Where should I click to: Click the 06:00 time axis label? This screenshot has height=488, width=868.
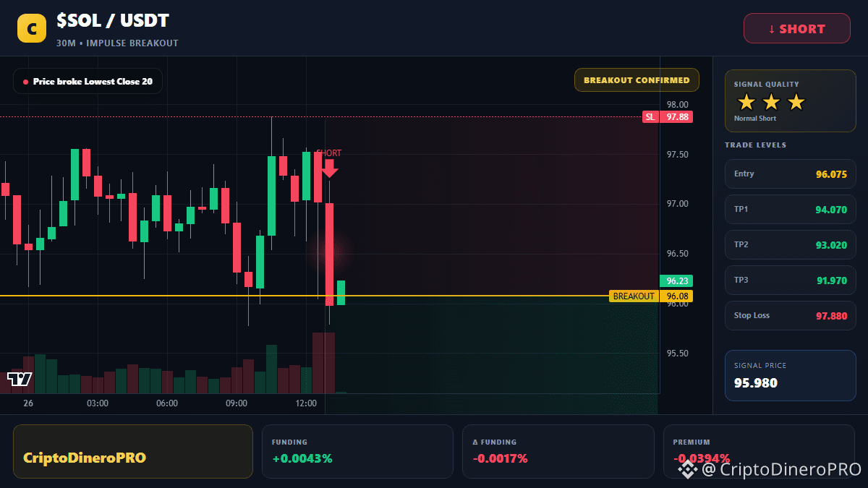coord(167,403)
